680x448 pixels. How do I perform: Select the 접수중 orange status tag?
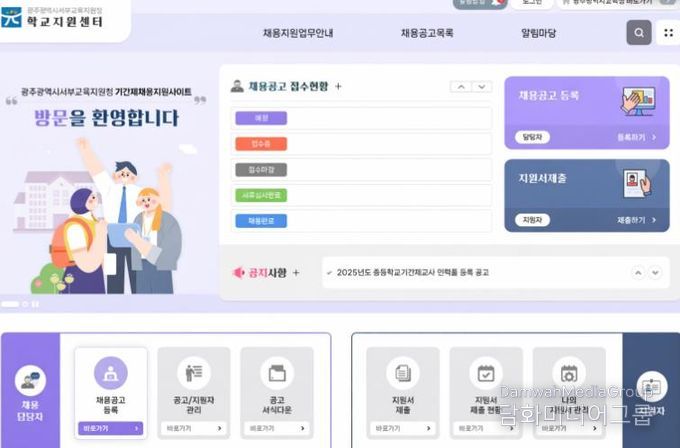[x=261, y=144]
